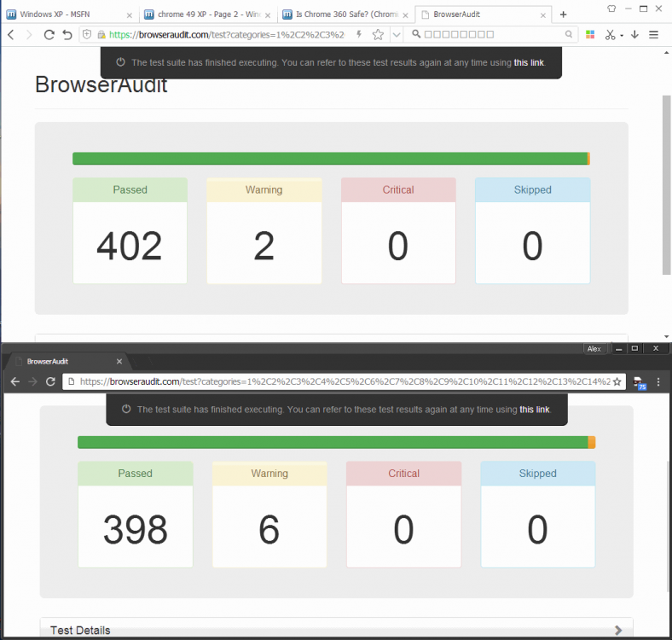The height and width of the screenshot is (640, 672).
Task: Click the reload button in the top browser
Action: pos(49,34)
